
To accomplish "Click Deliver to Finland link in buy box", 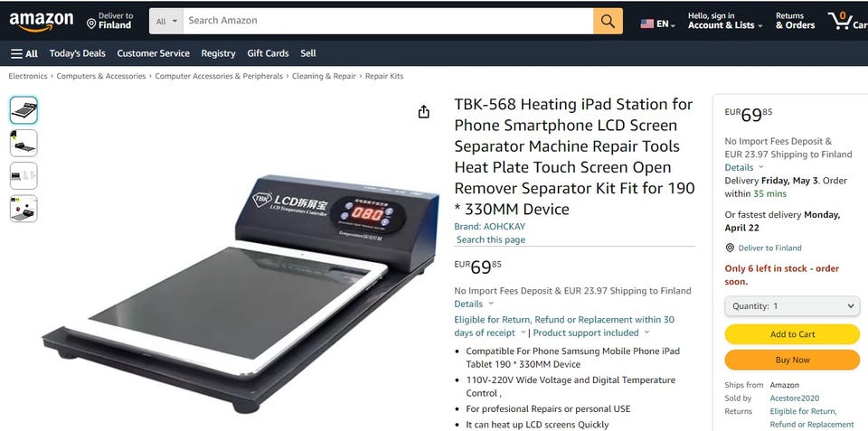I will pos(769,248).
